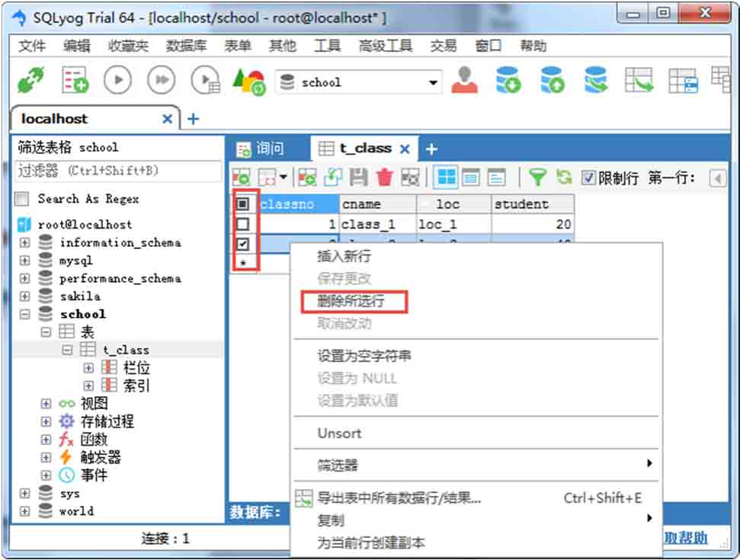Collapse the school database node

point(24,314)
